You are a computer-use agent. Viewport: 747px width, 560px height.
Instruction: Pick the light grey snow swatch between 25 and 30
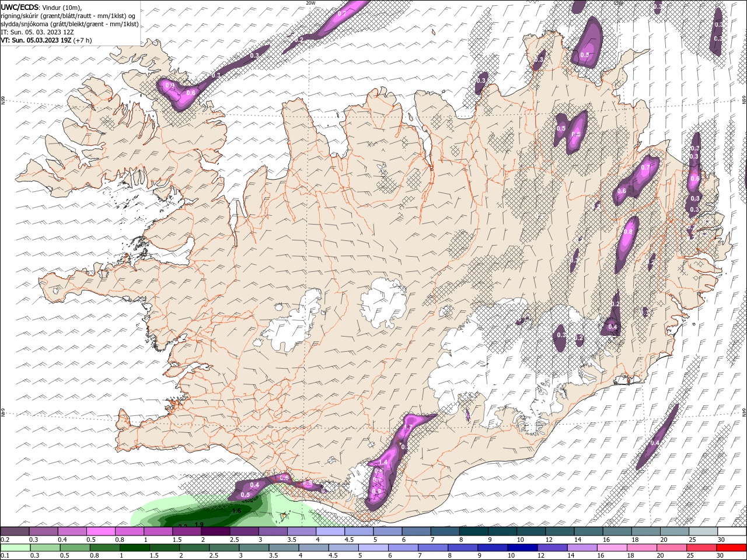[703, 531]
